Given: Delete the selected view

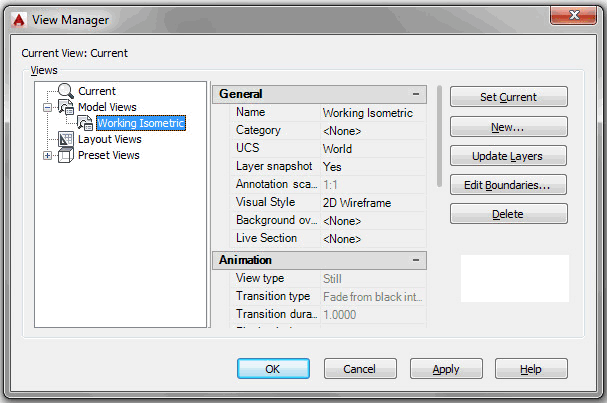Looking at the screenshot, I should point(508,214).
